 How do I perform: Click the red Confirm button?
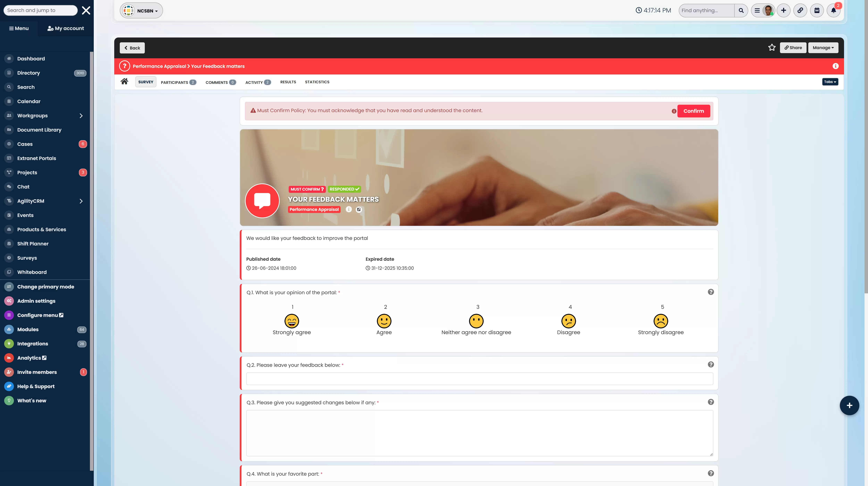tap(694, 111)
